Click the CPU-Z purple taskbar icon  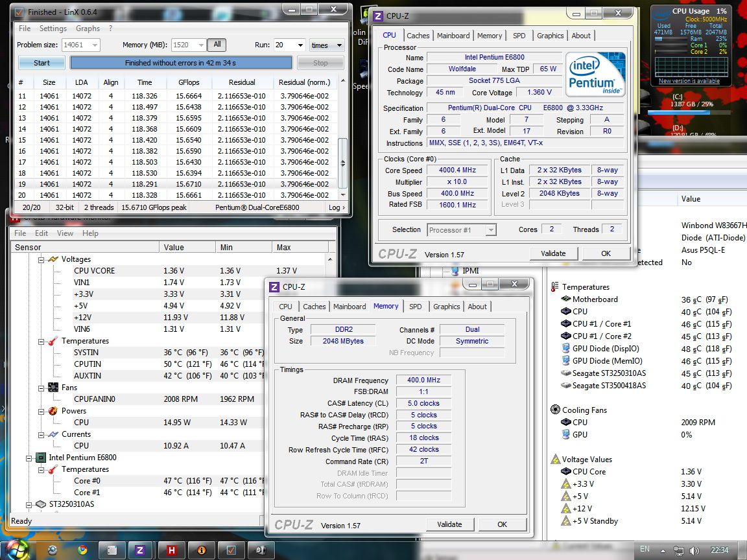(x=141, y=550)
